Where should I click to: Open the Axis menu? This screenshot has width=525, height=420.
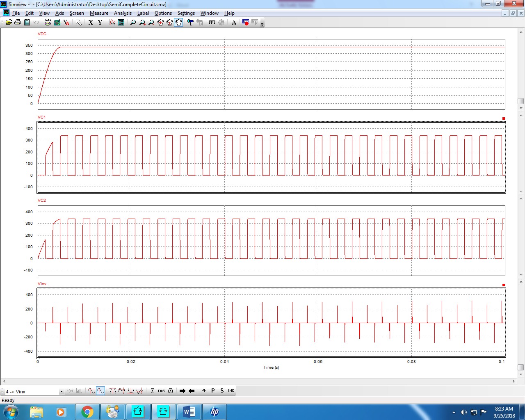(x=59, y=13)
